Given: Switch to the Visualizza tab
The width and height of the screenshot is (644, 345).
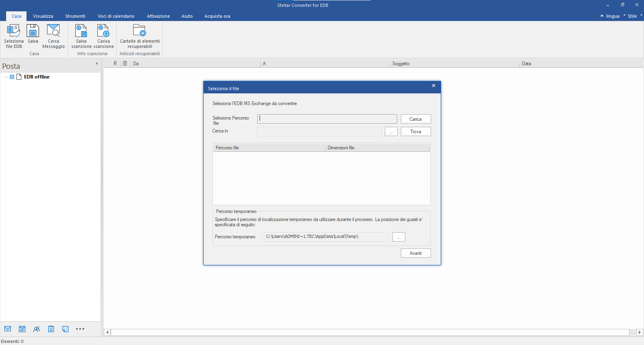Looking at the screenshot, I should (43, 16).
